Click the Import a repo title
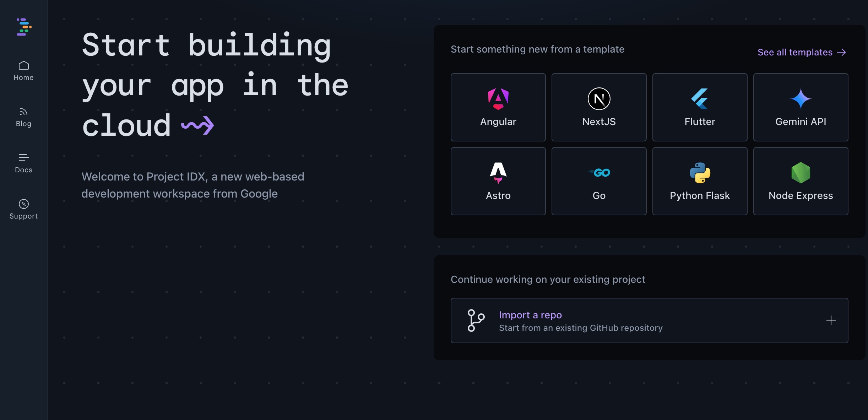 pos(530,315)
